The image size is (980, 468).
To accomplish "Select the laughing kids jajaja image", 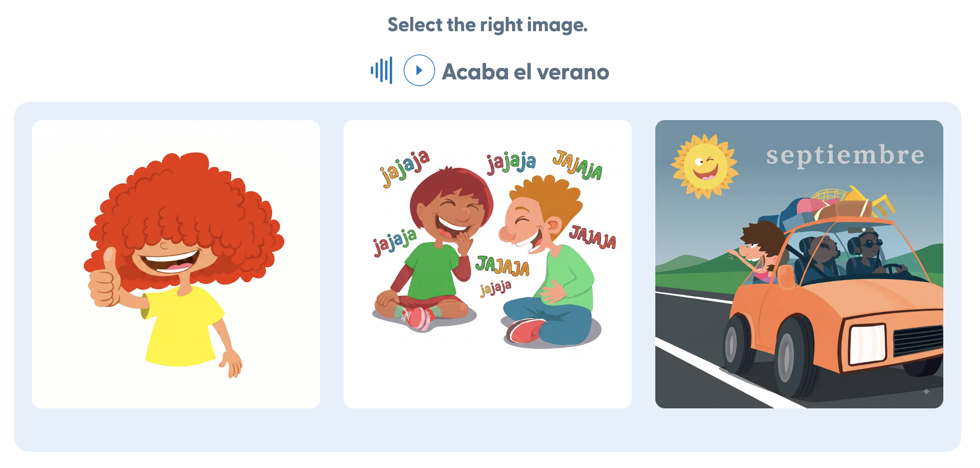I will [x=488, y=264].
